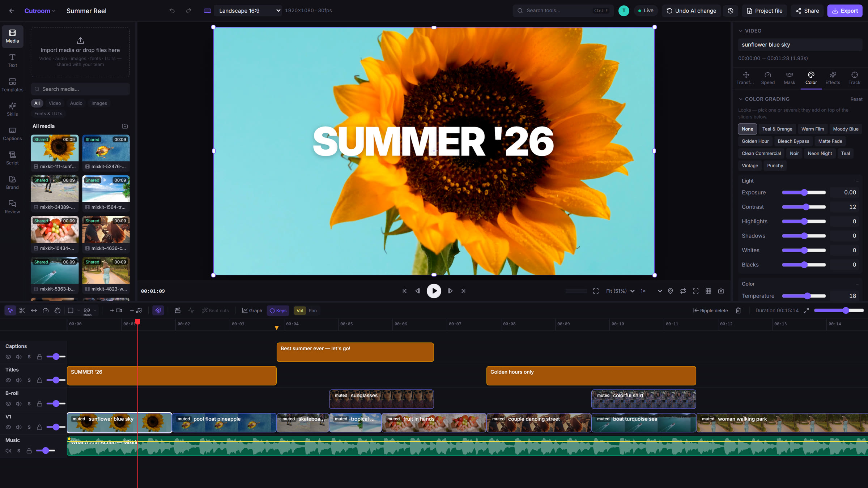
Task: Mute the Music track speaker icon
Action: (x=8, y=451)
